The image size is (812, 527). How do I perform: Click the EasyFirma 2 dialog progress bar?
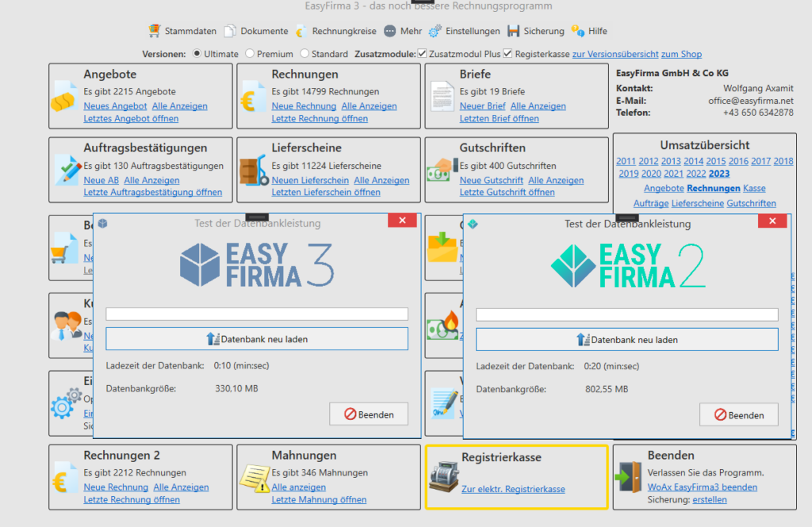point(627,315)
